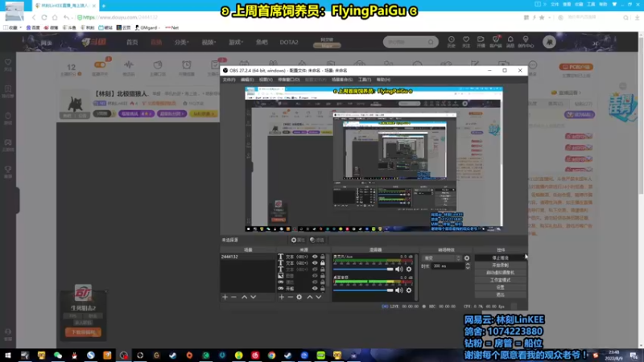
Task: Click browser home button
Action: (55, 18)
